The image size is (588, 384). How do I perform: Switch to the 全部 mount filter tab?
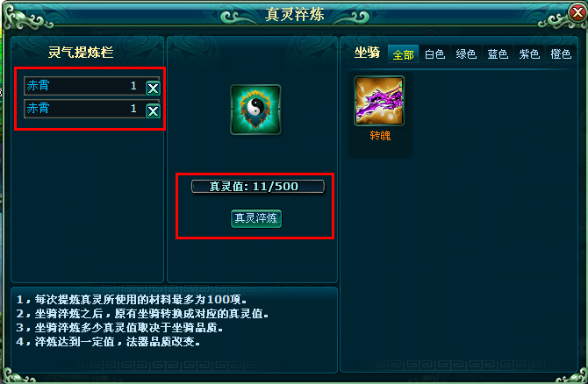point(403,54)
